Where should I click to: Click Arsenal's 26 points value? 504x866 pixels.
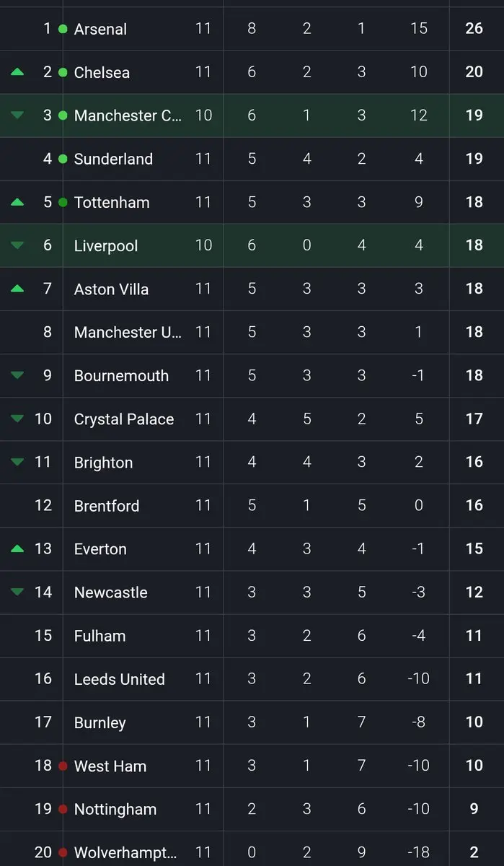[474, 29]
